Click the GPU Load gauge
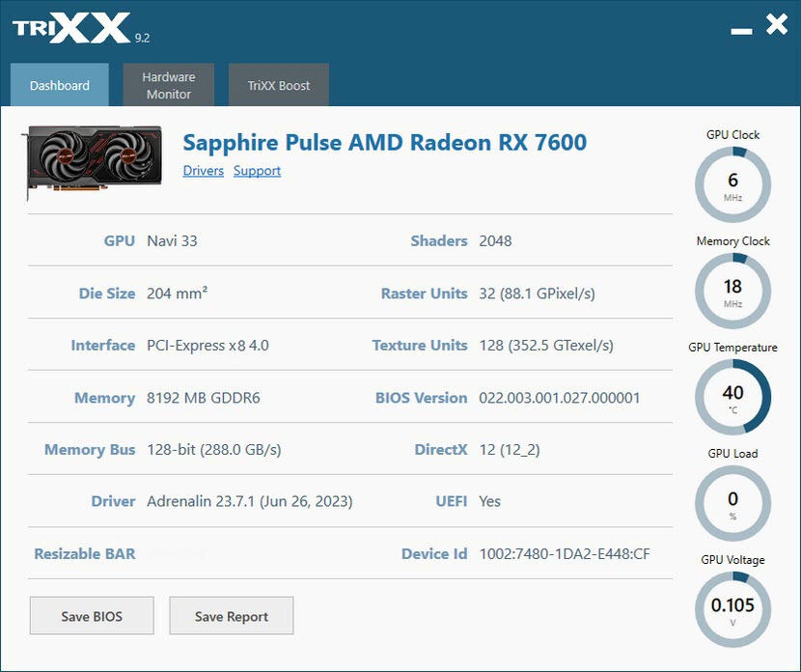Viewport: 801px width, 672px height. pyautogui.click(x=732, y=503)
